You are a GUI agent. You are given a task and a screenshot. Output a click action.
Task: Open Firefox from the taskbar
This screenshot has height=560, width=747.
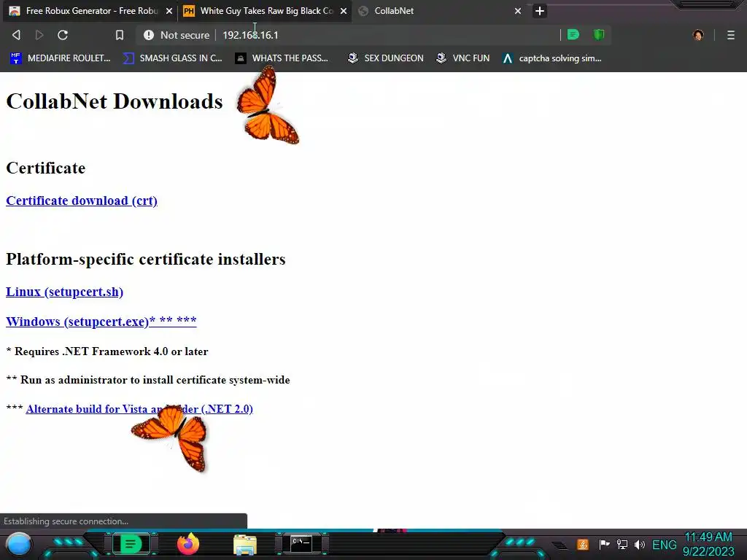pos(188,544)
